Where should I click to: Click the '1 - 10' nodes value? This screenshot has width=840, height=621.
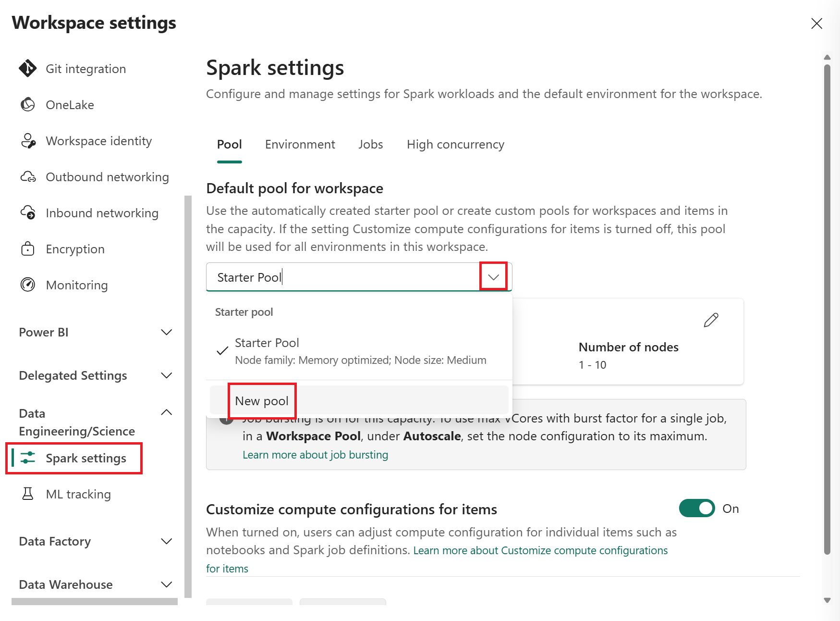pyautogui.click(x=592, y=365)
